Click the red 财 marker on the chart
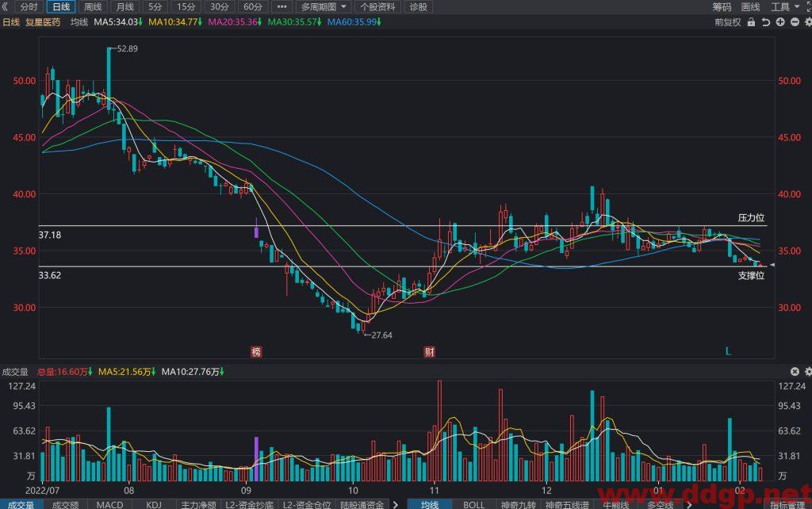Image resolution: width=812 pixels, height=509 pixels. [x=430, y=352]
